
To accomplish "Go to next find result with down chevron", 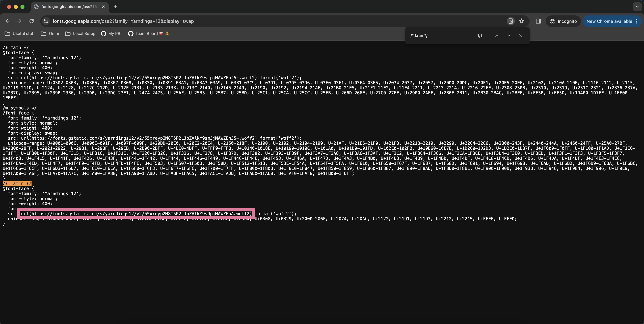I will pos(509,36).
